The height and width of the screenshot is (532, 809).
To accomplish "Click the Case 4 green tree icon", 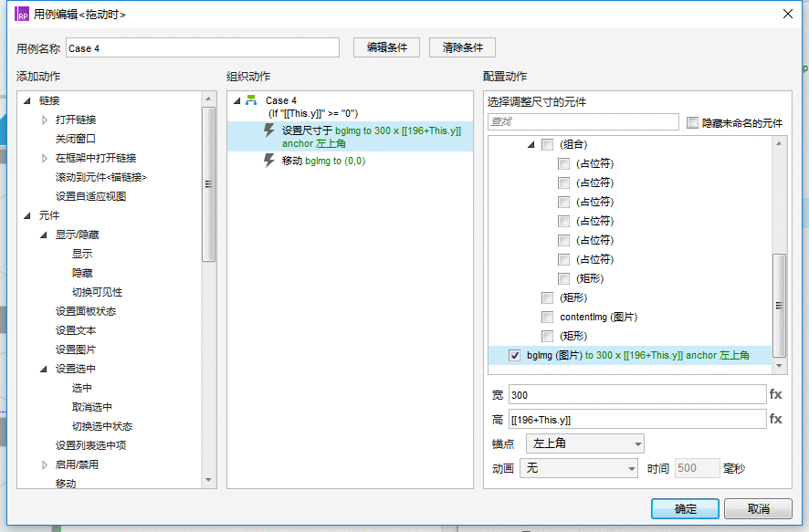I will 251,100.
